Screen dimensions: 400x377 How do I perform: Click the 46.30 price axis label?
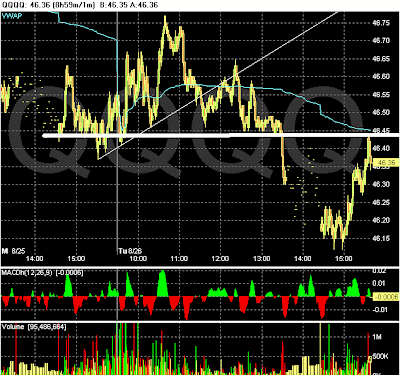[x=381, y=184]
